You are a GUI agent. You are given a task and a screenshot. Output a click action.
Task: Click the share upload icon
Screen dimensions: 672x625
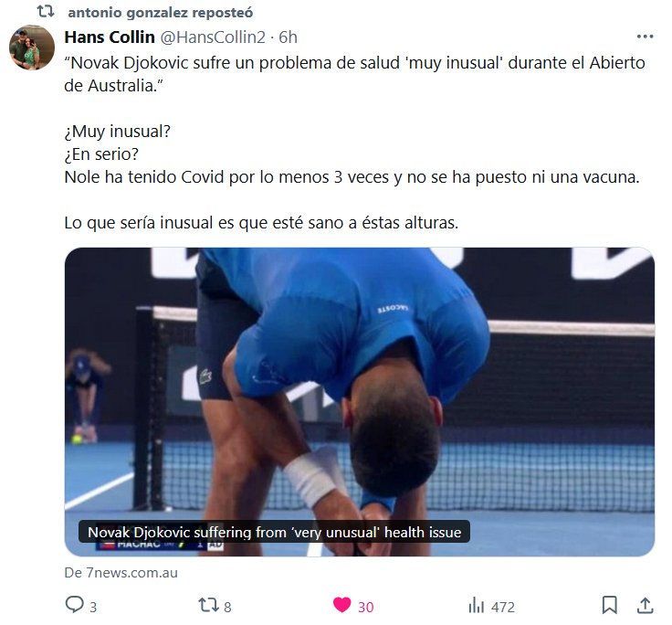tap(645, 605)
